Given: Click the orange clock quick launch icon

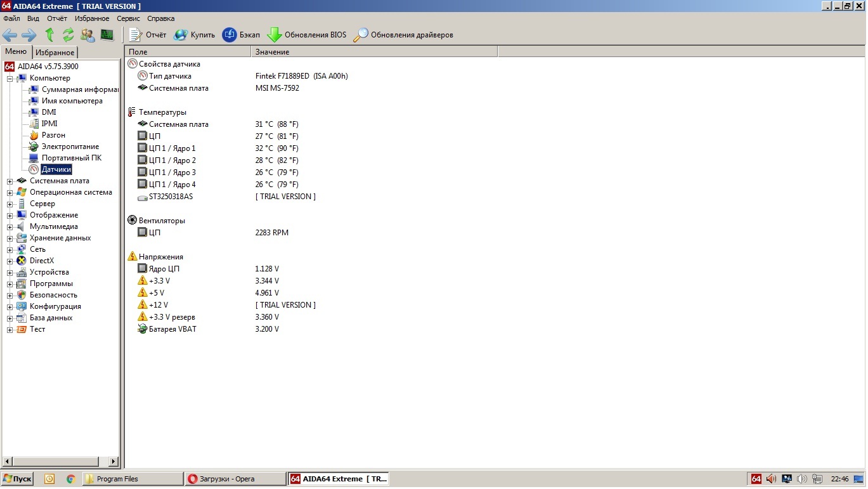Looking at the screenshot, I should (x=49, y=479).
